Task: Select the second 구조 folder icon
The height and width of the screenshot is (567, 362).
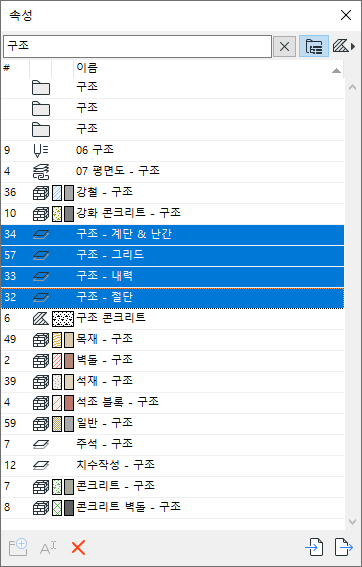Action: [x=41, y=109]
